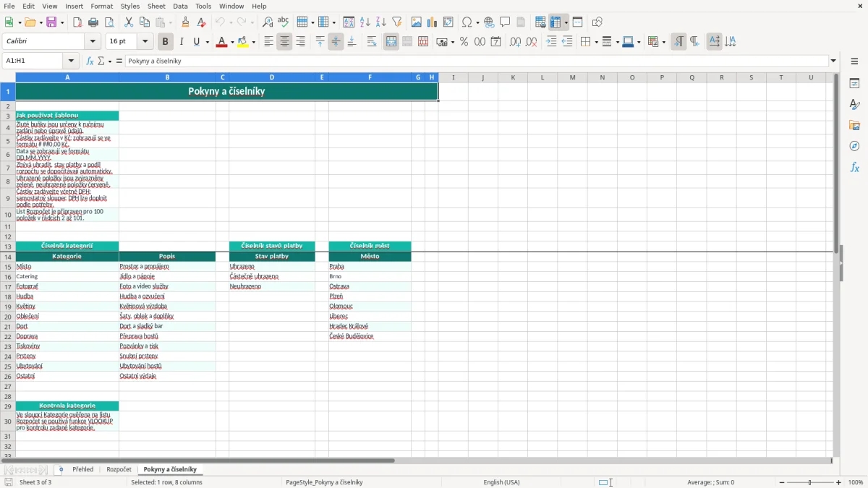Toggle Wrap Text for cells
The image size is (868, 488).
(372, 42)
